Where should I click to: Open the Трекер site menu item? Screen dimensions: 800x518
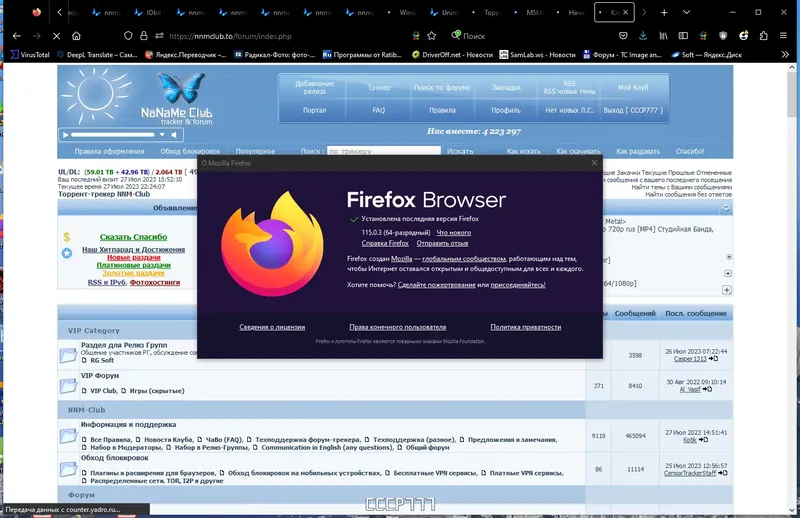pos(379,87)
